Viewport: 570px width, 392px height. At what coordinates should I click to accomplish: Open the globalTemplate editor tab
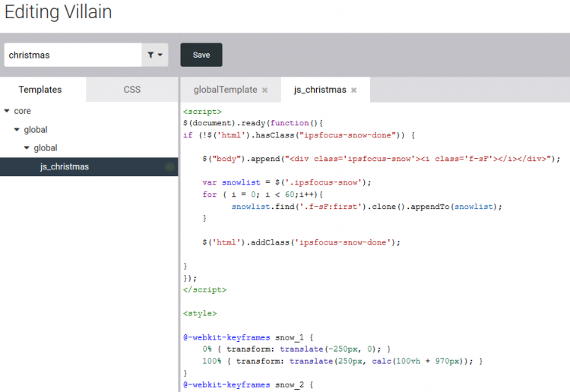click(x=225, y=90)
